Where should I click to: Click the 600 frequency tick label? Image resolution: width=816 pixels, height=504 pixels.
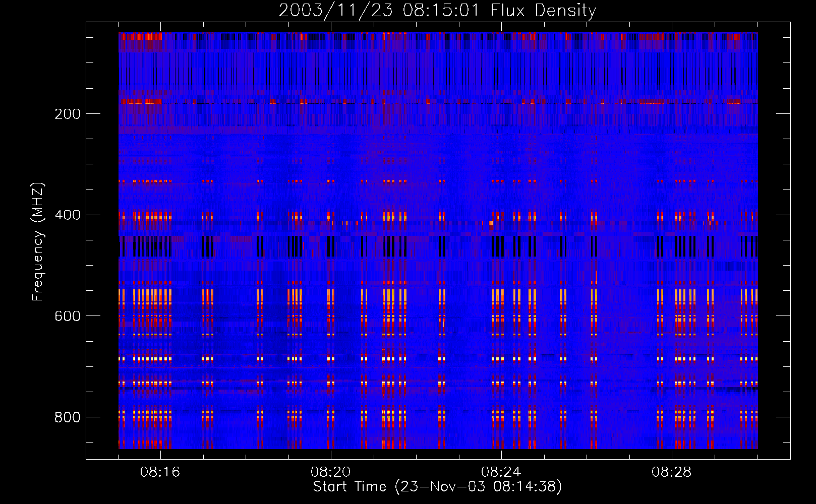click(x=68, y=316)
